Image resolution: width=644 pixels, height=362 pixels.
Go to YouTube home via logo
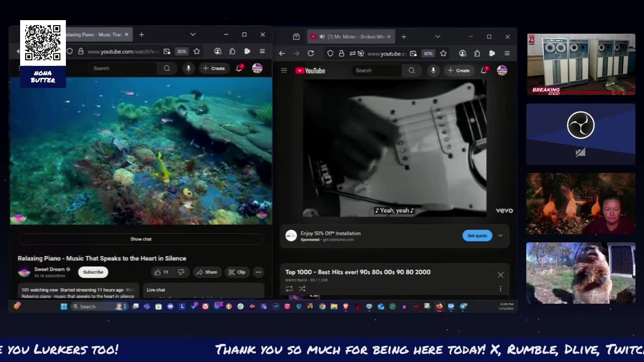310,70
